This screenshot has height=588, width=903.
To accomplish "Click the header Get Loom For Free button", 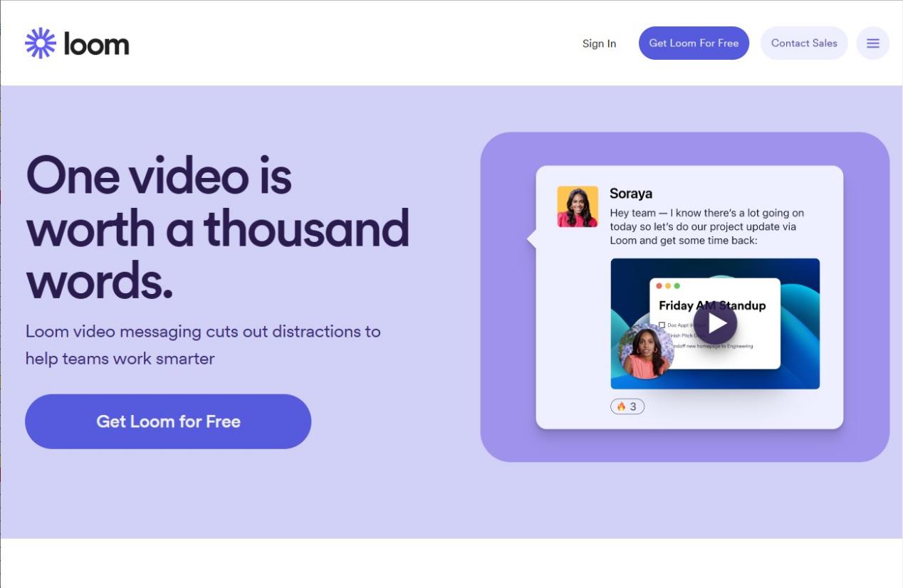I will [694, 43].
